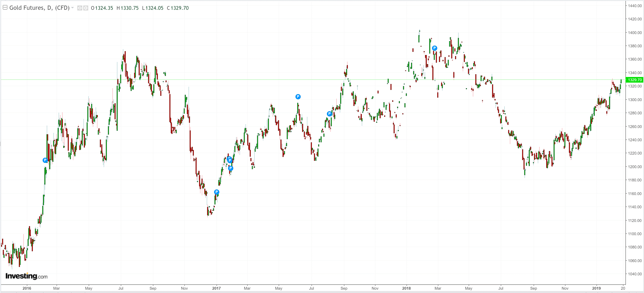The width and height of the screenshot is (644, 293).
Task: Click the 2017 label on time axis
Action: click(x=216, y=288)
